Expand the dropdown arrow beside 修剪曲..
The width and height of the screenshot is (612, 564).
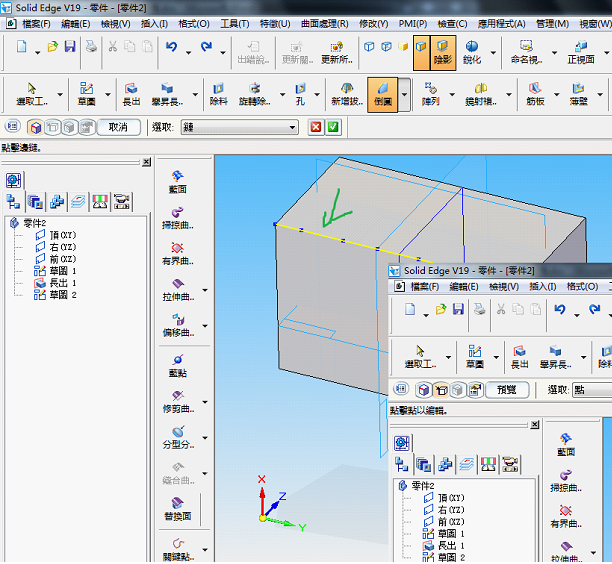[x=205, y=402]
